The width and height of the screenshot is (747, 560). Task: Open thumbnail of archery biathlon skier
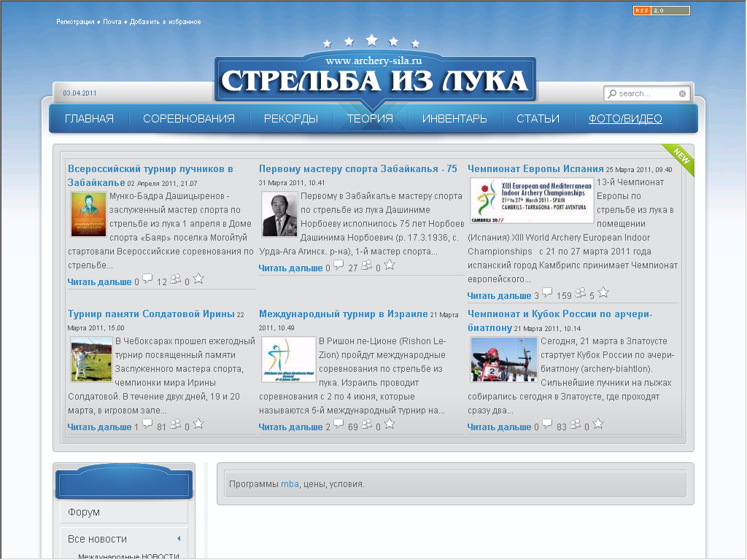coord(503,360)
